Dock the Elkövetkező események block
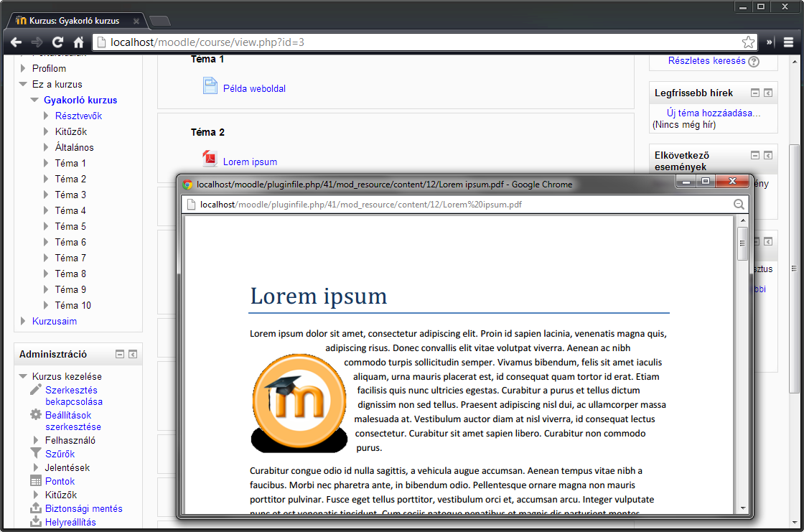 [768, 155]
